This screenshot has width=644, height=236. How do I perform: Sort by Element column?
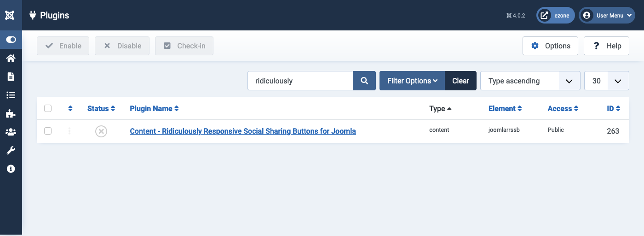click(505, 109)
